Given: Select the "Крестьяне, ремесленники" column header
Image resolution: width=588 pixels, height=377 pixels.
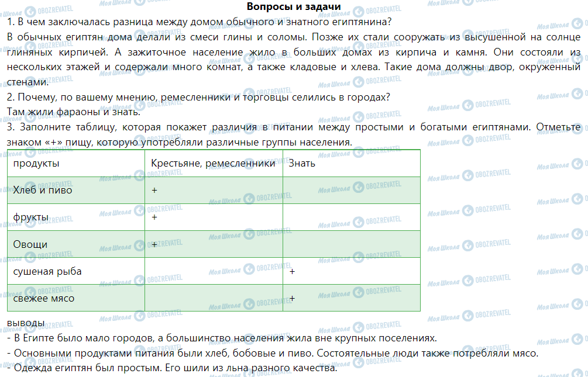Looking at the screenshot, I should (x=213, y=164).
